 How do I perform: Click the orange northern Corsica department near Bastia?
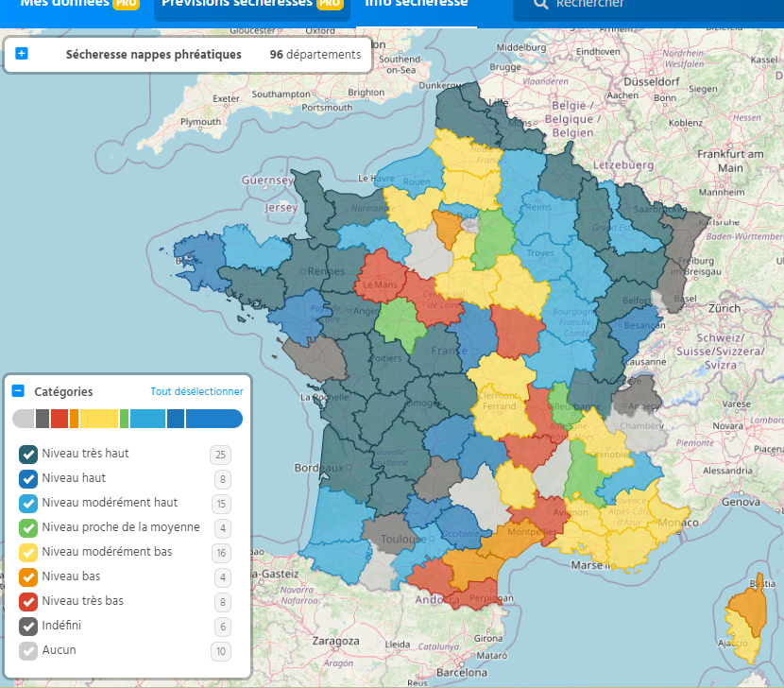point(751,608)
